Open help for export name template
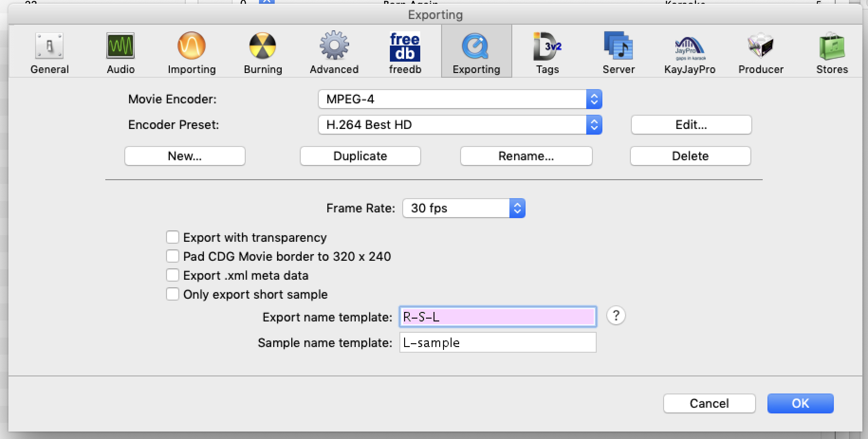868x439 pixels. click(x=616, y=316)
